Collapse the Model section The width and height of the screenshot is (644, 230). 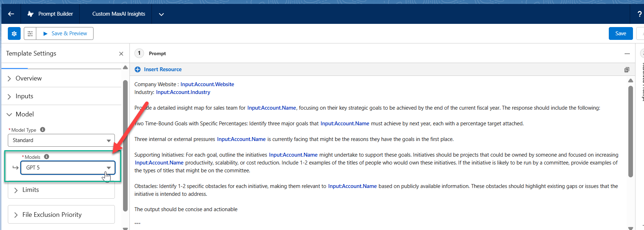point(25,114)
